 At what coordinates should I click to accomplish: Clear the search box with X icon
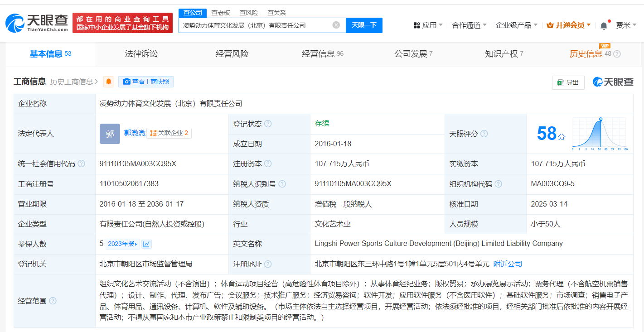click(336, 25)
